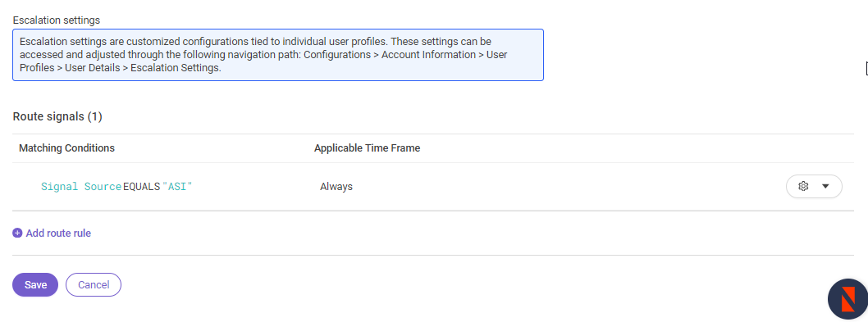
Task: Click the Matching Conditions column header
Action: pyautogui.click(x=67, y=148)
